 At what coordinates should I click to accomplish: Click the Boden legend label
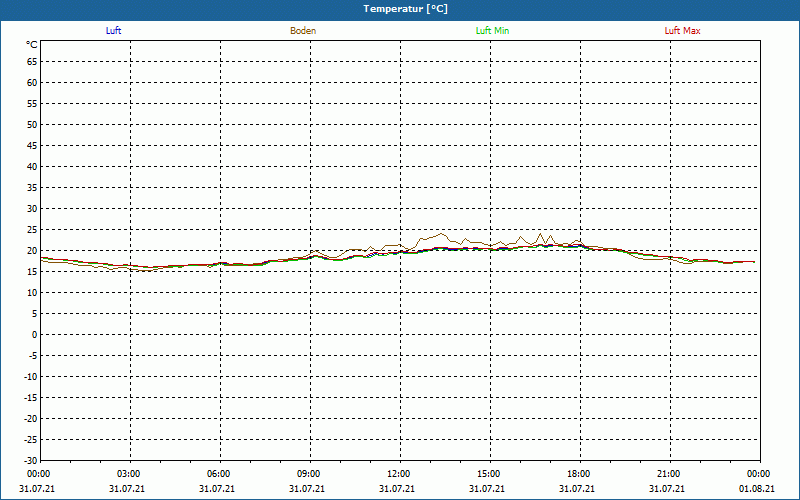pyautogui.click(x=303, y=31)
